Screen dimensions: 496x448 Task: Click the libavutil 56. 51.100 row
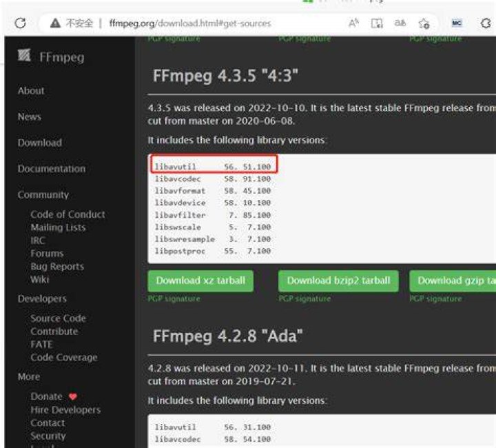coord(213,167)
